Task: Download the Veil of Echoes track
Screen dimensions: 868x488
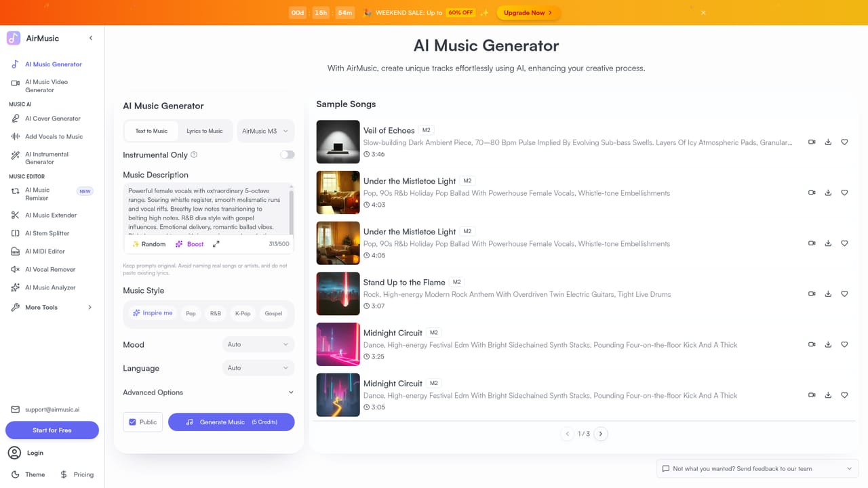Action: (828, 142)
